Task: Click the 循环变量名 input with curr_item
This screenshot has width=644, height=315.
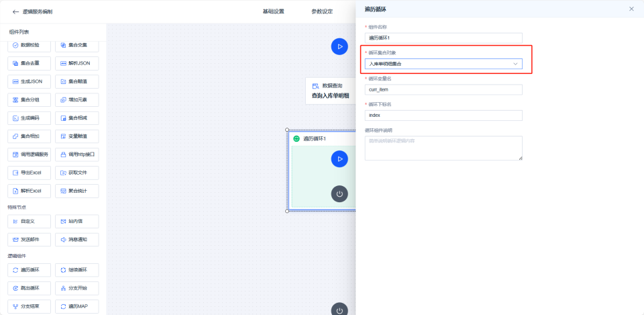Action: [x=443, y=89]
